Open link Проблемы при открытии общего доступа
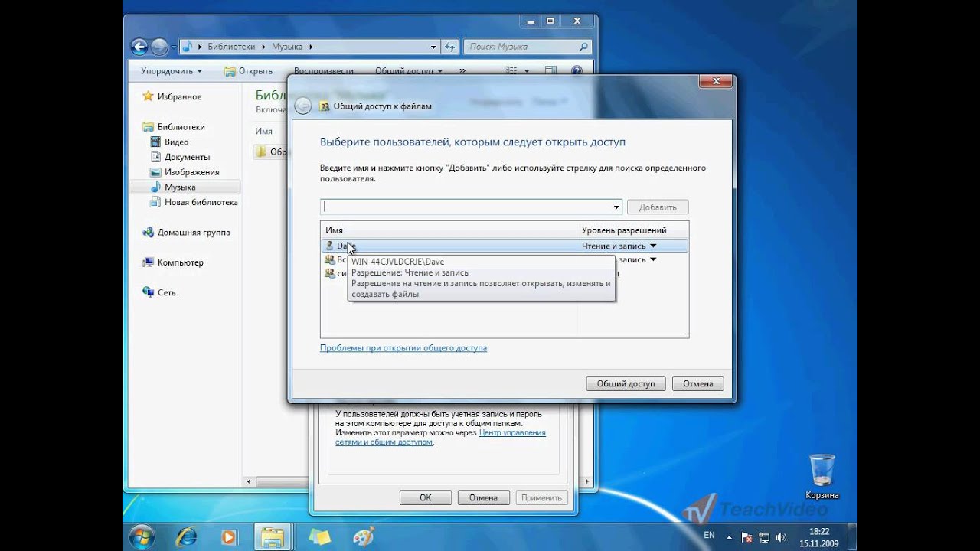 click(x=403, y=347)
